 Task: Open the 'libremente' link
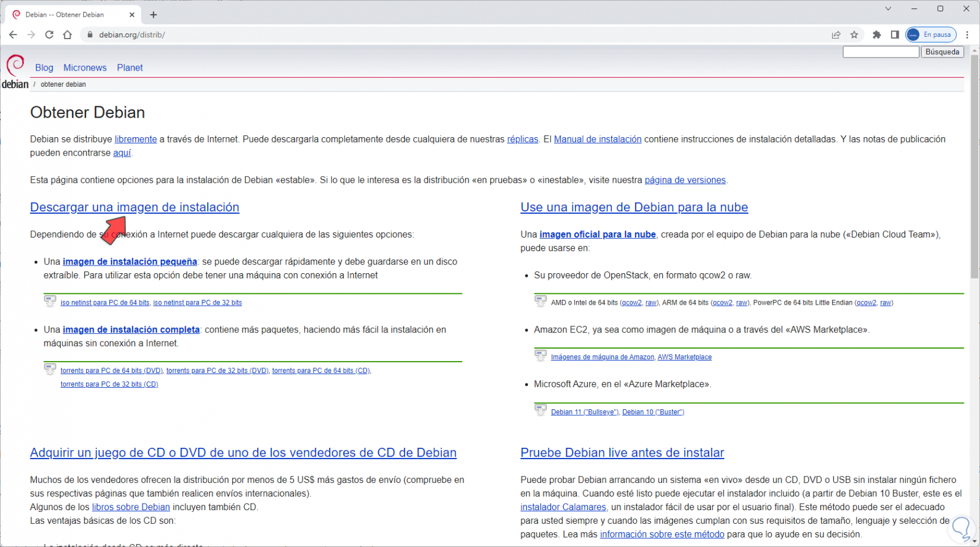click(135, 139)
